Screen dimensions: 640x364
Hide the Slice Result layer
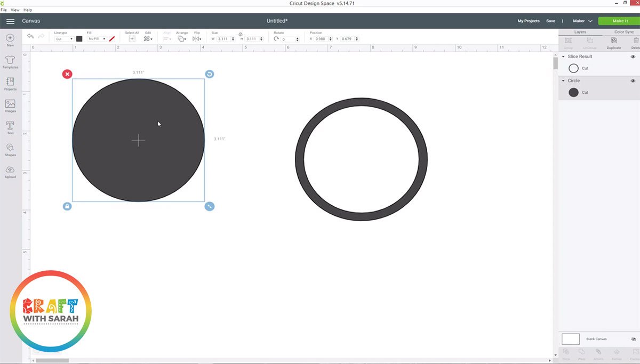click(x=633, y=56)
